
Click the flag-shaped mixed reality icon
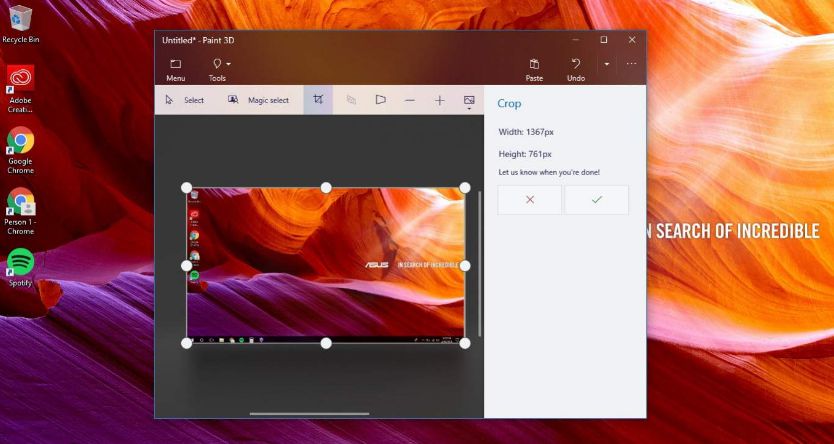tap(380, 99)
